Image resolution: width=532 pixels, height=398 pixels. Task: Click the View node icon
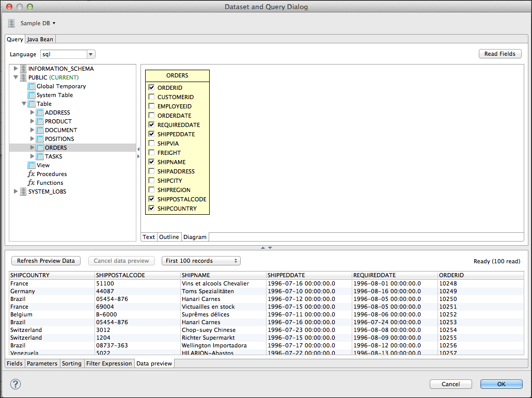32,165
